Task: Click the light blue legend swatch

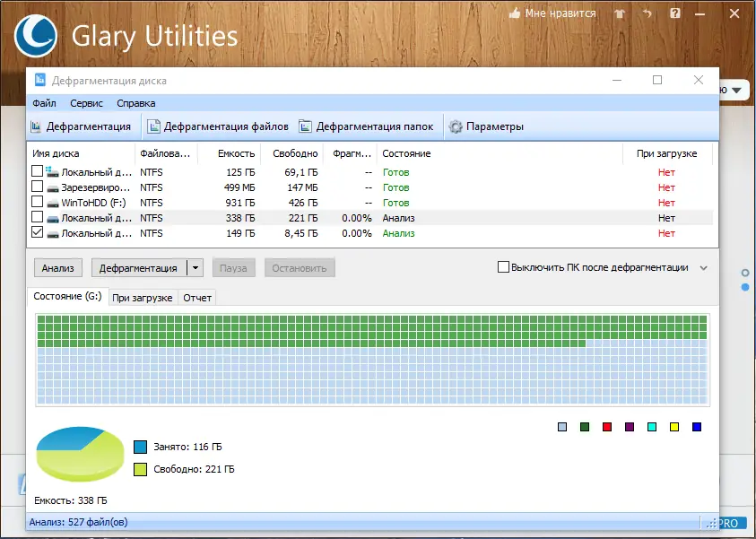Action: coord(562,427)
